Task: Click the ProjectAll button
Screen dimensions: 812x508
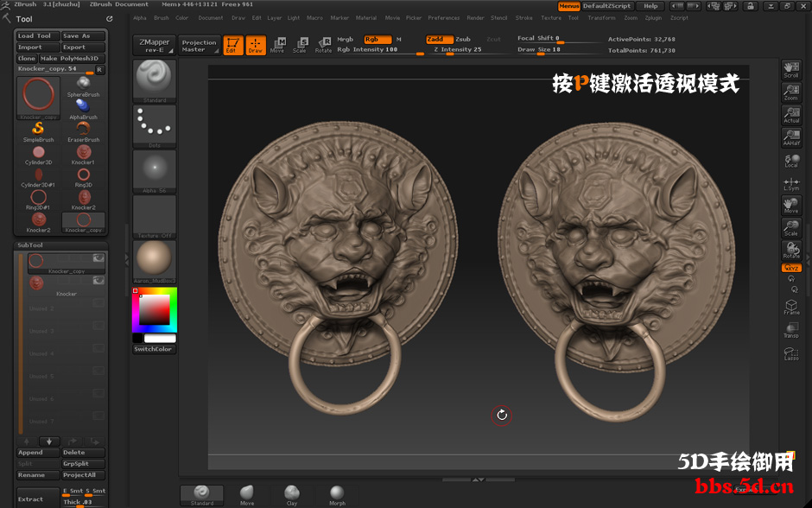Action: point(83,475)
